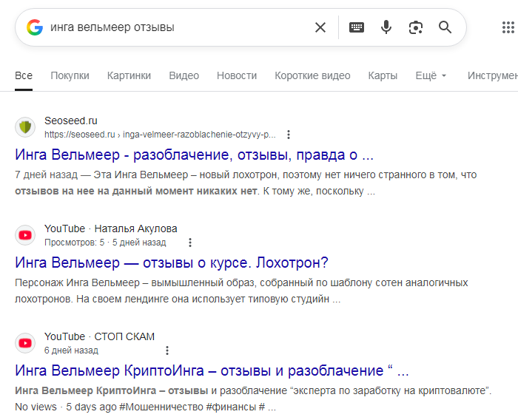The width and height of the screenshot is (518, 420).
Task: Open 'Инга Вельмеер - разоблачение, отзывы' link
Action: [x=194, y=155]
